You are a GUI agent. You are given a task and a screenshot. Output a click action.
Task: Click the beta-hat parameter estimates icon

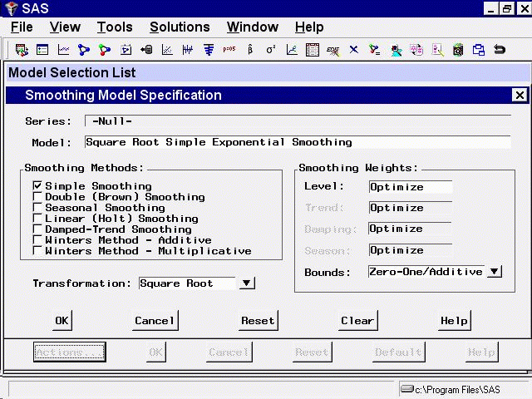point(250,50)
